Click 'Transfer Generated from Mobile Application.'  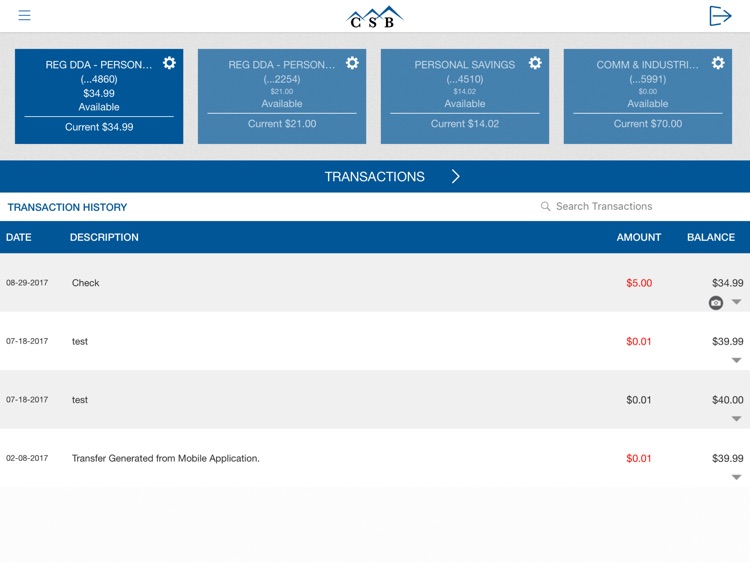coord(165,458)
